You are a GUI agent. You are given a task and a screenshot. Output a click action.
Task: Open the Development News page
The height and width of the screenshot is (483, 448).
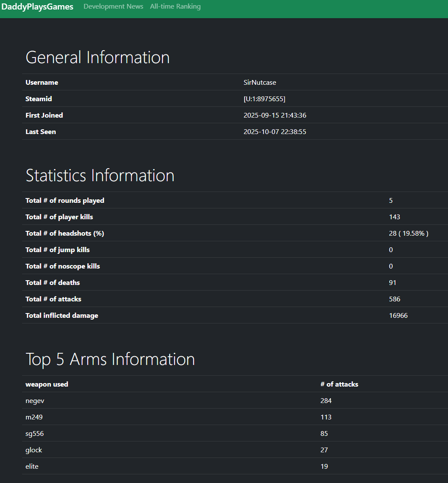113,6
